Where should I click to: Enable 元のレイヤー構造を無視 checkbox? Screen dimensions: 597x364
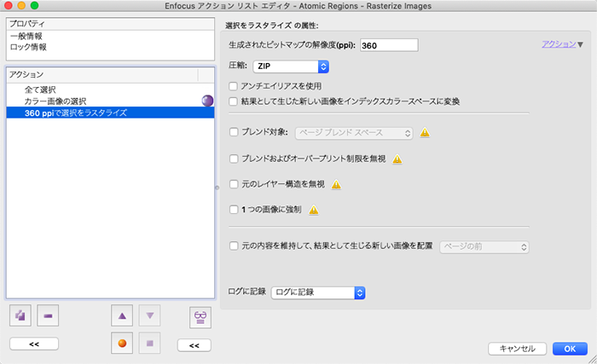[x=234, y=184]
